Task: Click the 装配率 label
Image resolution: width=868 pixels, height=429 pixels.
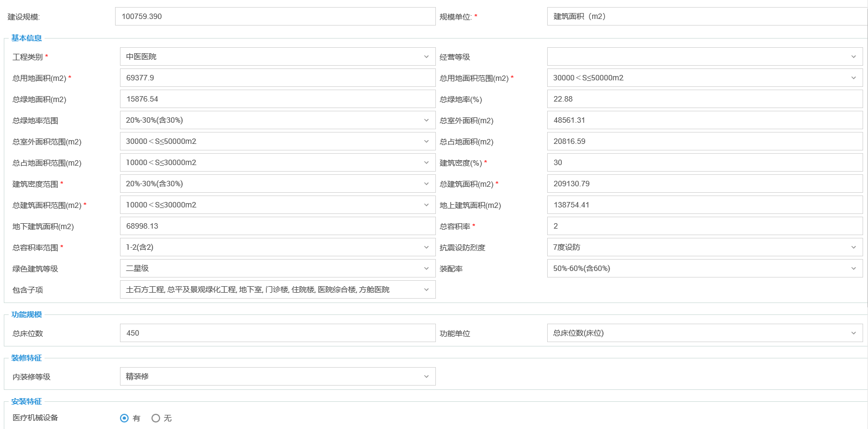Action: (451, 269)
